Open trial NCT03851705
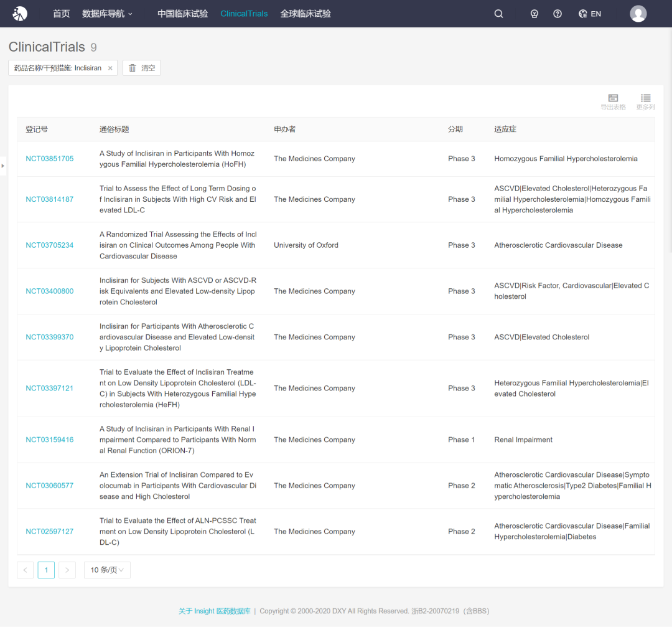The image size is (672, 627). point(50,159)
